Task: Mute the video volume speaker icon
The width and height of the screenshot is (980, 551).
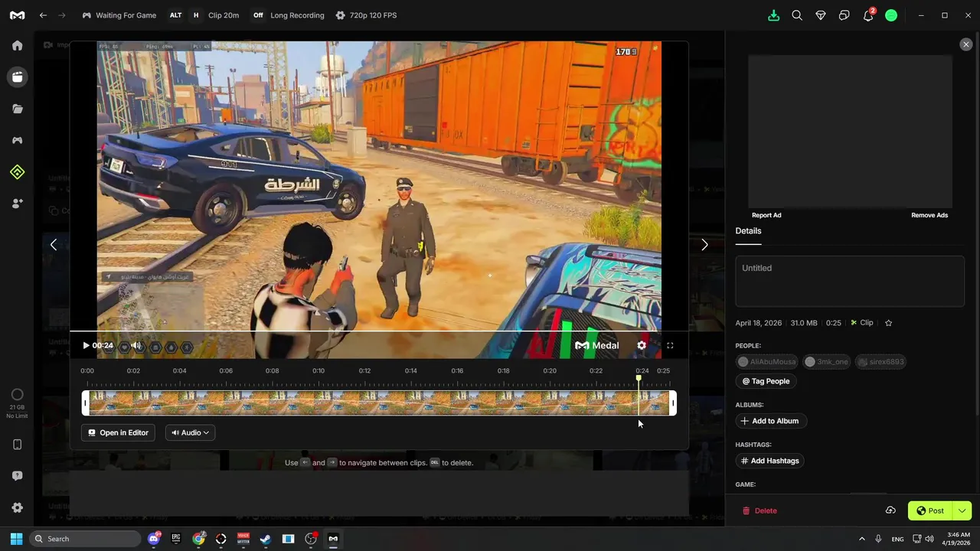Action: coord(136,346)
